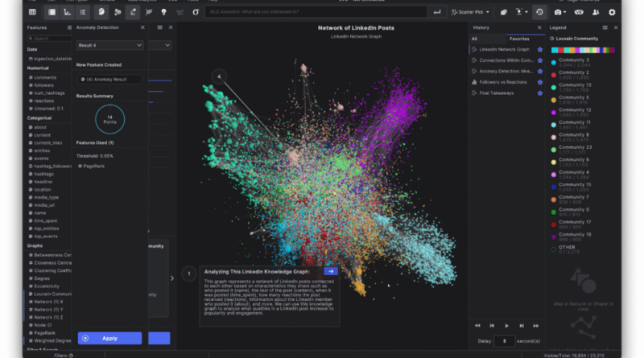The width and height of the screenshot is (644, 358).
Task: Enable VR mode icon
Action: tap(579, 12)
